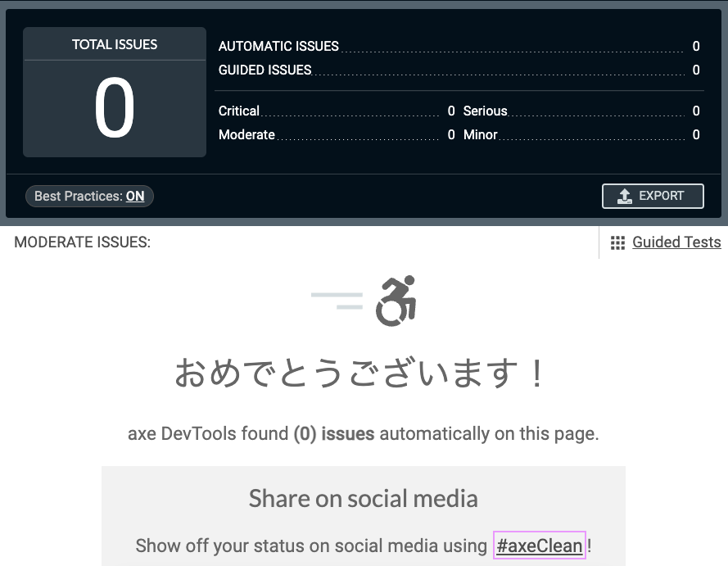Select the Critical severity count
The image size is (728, 566).
[x=450, y=111]
